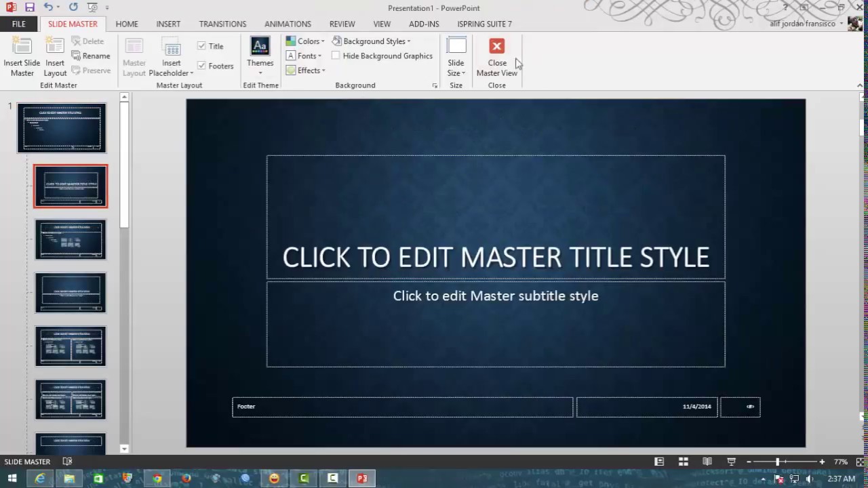The width and height of the screenshot is (868, 488).
Task: Select slide master thumbnail numbered 1
Action: pos(62,128)
